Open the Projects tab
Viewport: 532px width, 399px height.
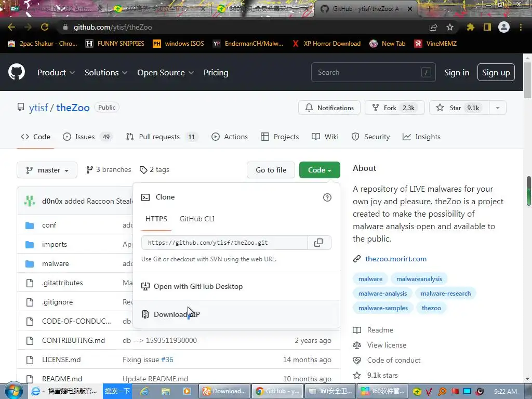coord(280,137)
